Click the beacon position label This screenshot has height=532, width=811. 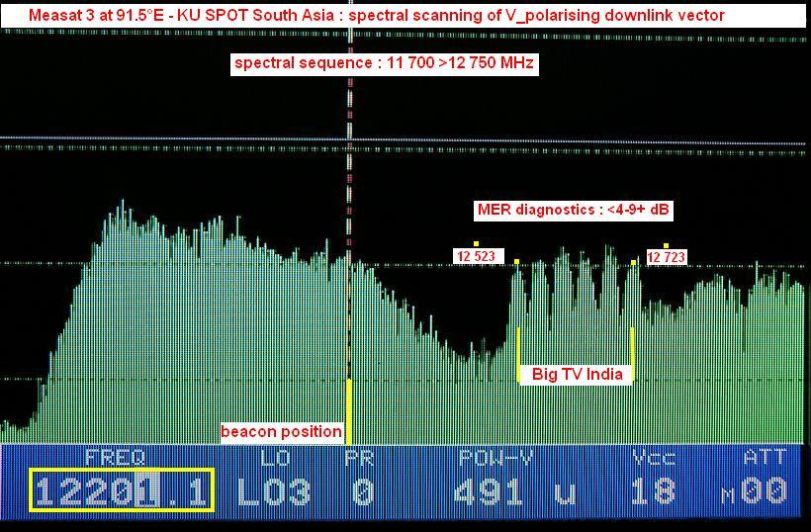tap(281, 432)
